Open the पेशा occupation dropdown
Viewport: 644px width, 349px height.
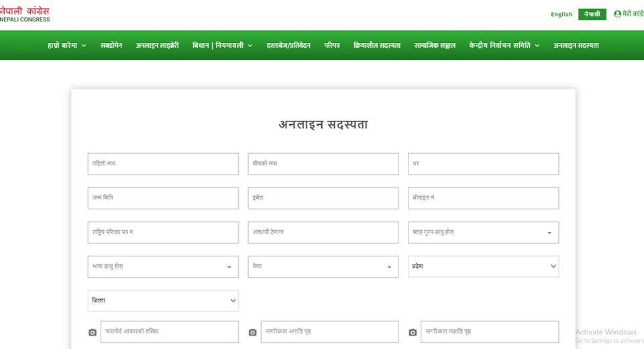(x=323, y=266)
